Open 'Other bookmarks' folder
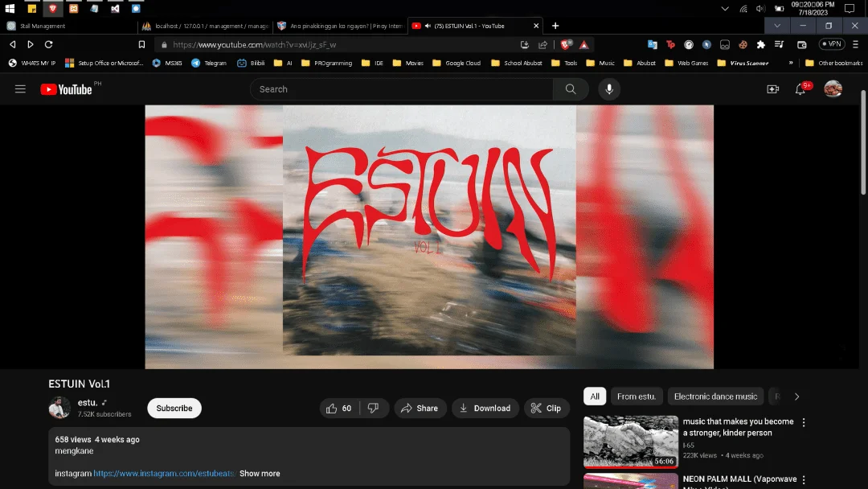This screenshot has width=868, height=489. coord(833,63)
